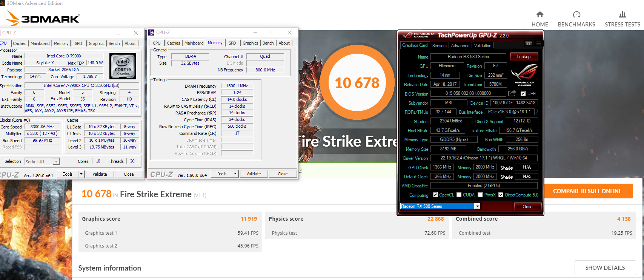Click the Intel Core i9 X-series badge
Image resolution: width=644 pixels, height=280 pixels.
tap(123, 66)
